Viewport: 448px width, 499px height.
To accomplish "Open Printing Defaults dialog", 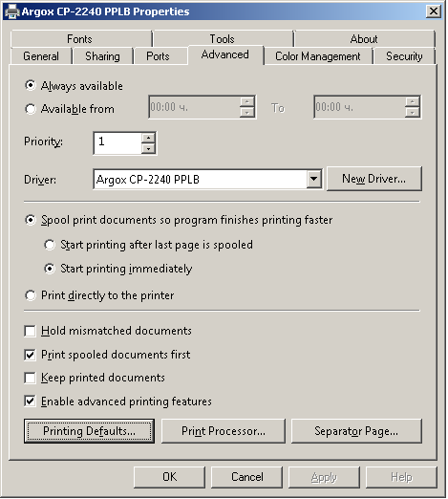I will [89, 431].
